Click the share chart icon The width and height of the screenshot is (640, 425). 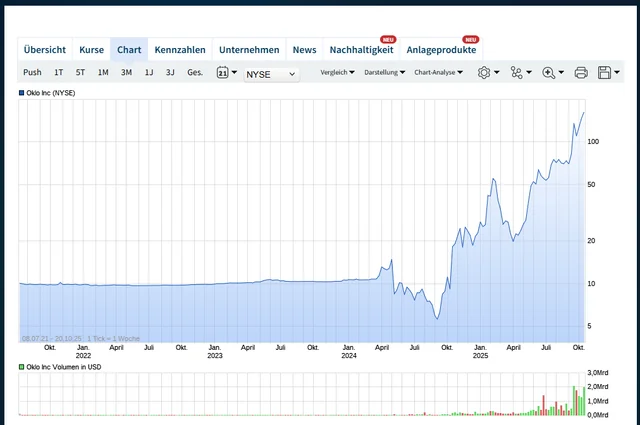point(518,73)
